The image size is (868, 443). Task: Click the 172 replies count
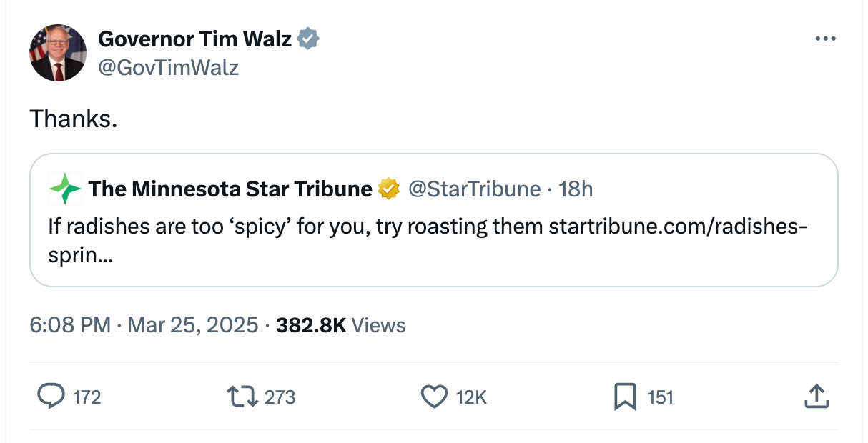(x=87, y=397)
